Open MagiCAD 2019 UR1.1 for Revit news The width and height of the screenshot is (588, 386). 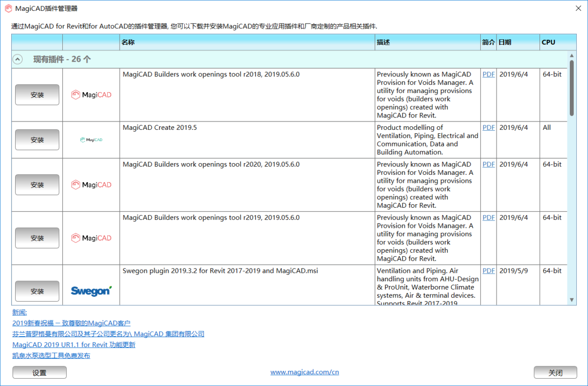pos(74,345)
